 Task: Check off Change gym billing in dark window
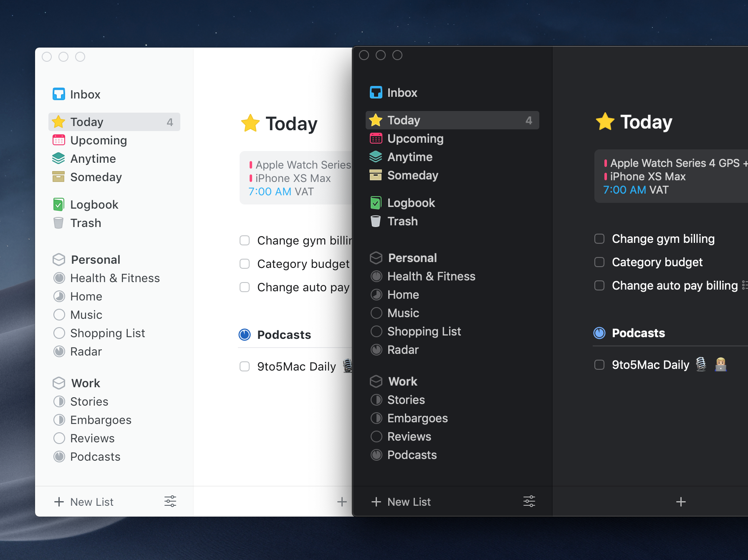tap(599, 239)
